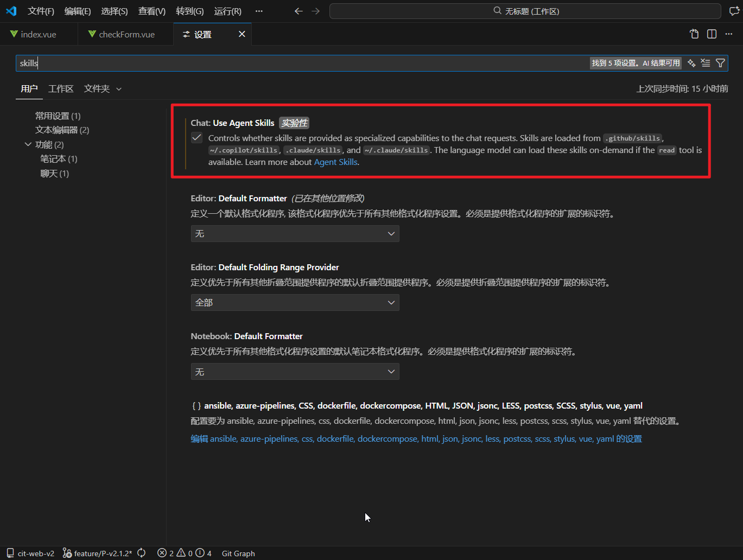Screen dimensions: 743x560
Task: Open the Editor Default Formatter dropdown
Action: (x=295, y=233)
